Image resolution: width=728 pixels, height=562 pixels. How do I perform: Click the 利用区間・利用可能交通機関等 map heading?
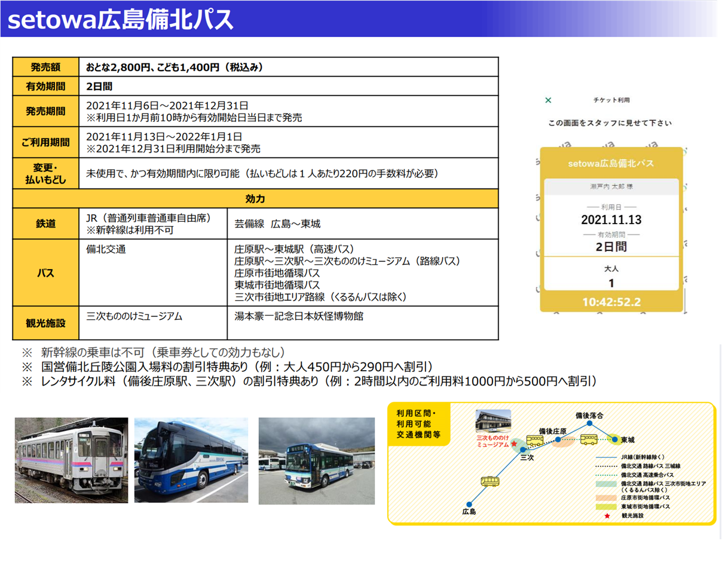[418, 424]
